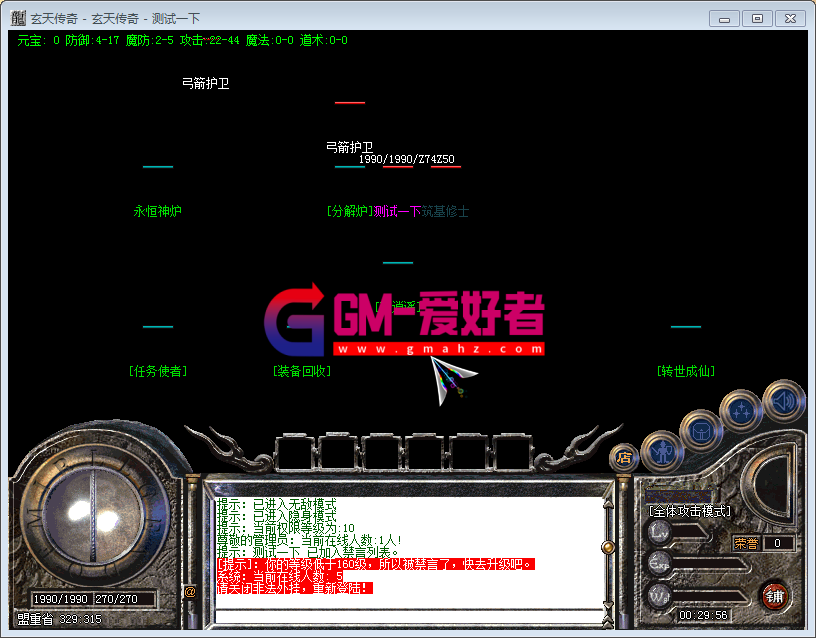The height and width of the screenshot is (638, 816).
Task: Click the honor value 0 field
Action: pos(777,543)
